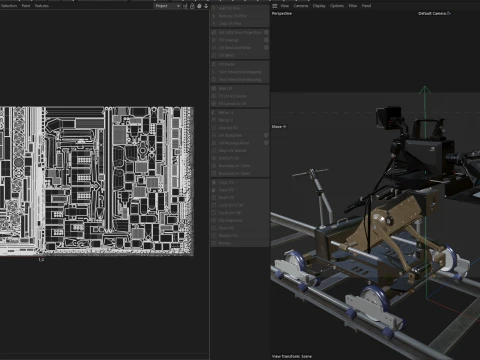
Task: Open Set UVW from Projection settings gear
Action: (266, 32)
